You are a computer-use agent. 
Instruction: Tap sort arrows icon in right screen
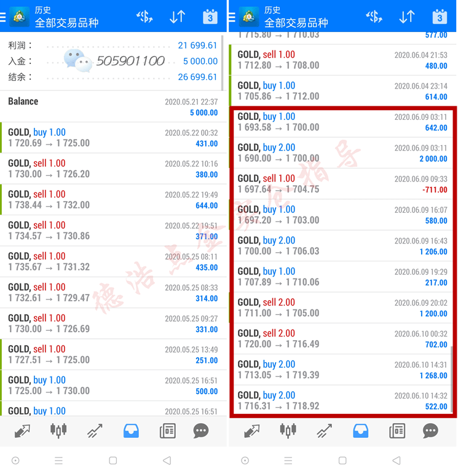click(x=407, y=17)
